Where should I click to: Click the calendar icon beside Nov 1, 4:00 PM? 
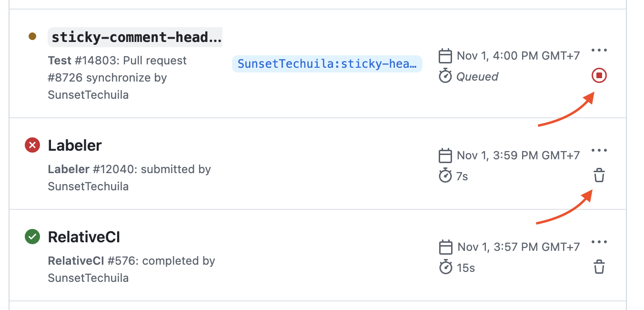pos(445,56)
